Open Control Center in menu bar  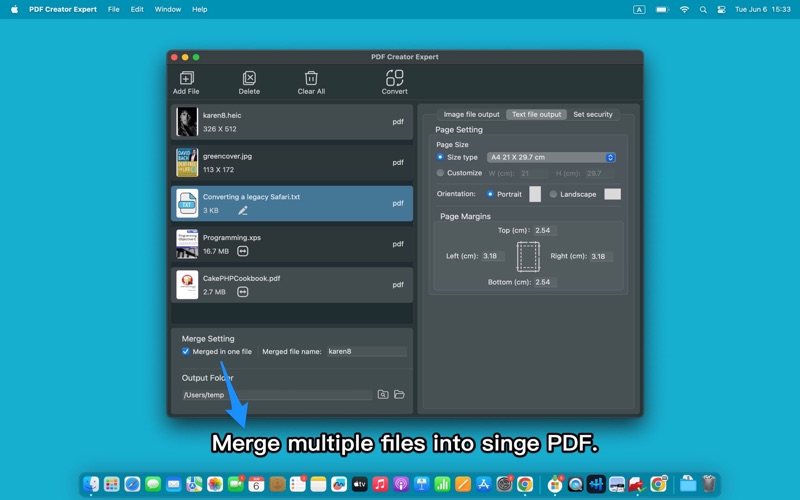point(721,9)
